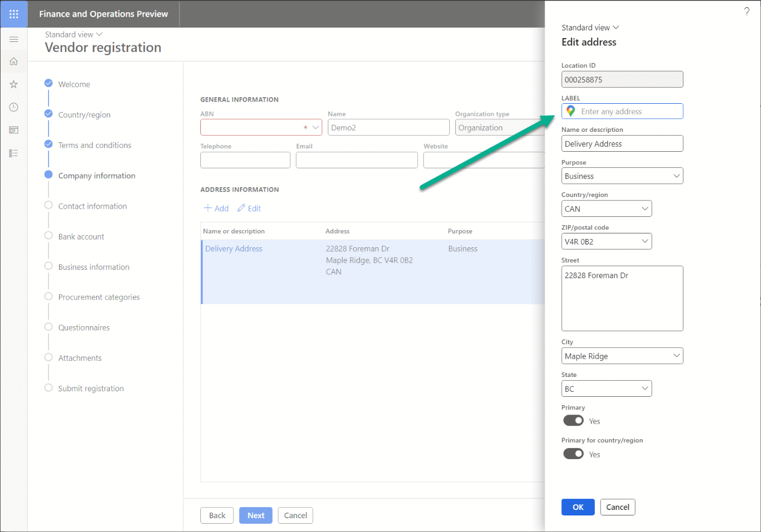This screenshot has width=761, height=532.
Task: Click the Telephone input field
Action: click(245, 160)
